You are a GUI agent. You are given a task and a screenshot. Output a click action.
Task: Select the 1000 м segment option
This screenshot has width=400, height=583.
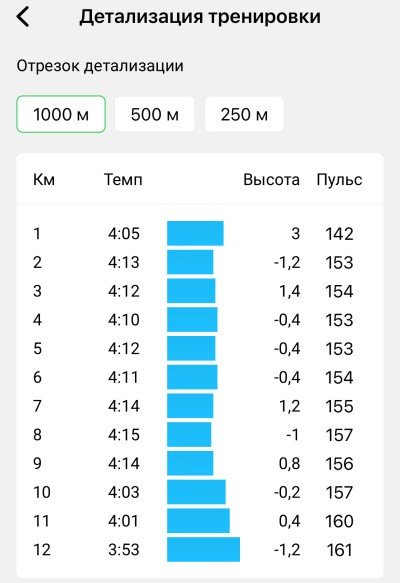coord(61,114)
